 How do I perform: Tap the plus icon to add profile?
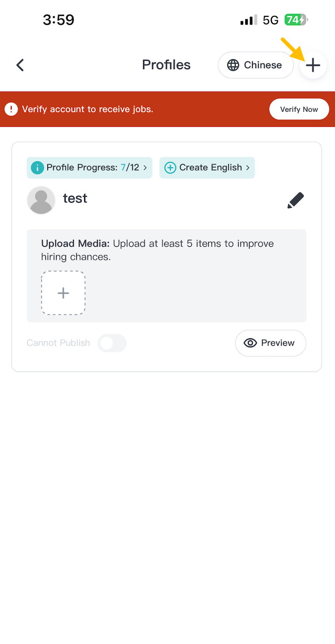click(313, 65)
